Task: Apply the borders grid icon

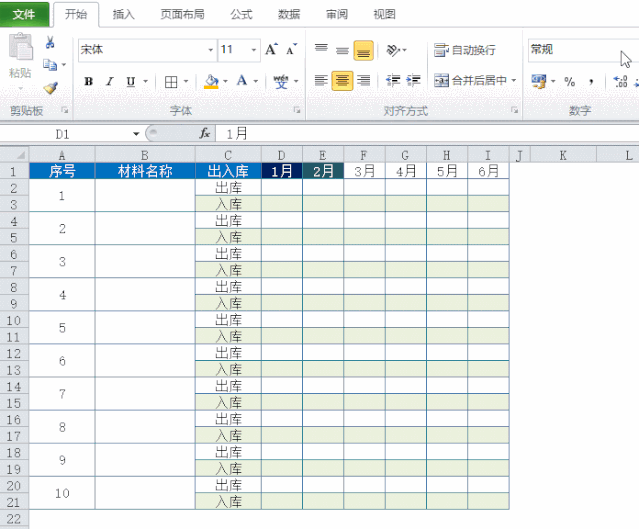Action: [x=171, y=82]
